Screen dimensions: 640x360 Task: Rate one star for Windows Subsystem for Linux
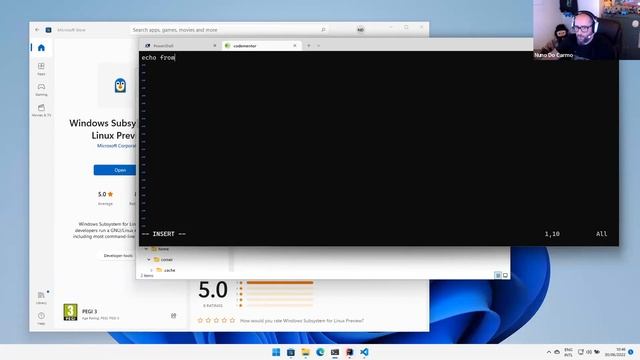tap(200, 320)
